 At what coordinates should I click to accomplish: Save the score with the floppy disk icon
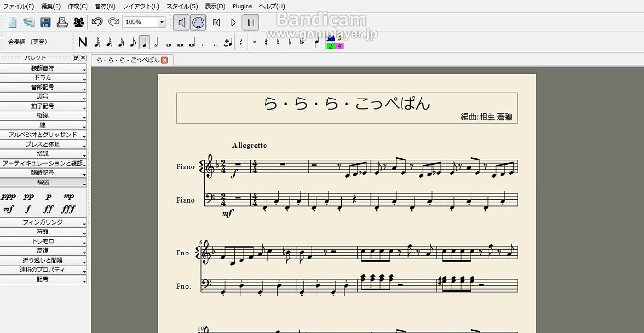tap(45, 22)
